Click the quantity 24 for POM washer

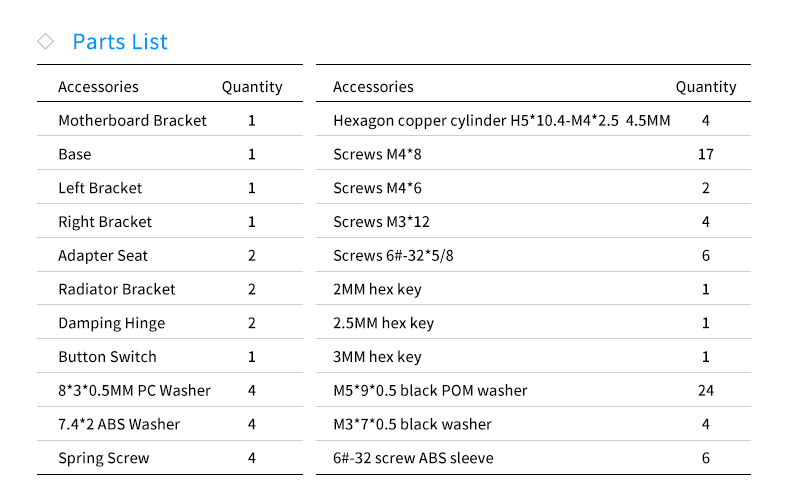[x=705, y=390]
